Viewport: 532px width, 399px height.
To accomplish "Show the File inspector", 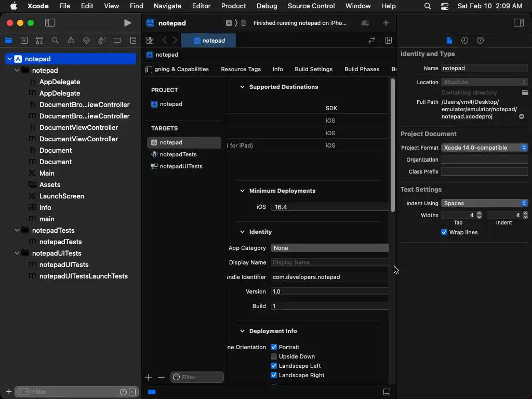I will 449,41.
